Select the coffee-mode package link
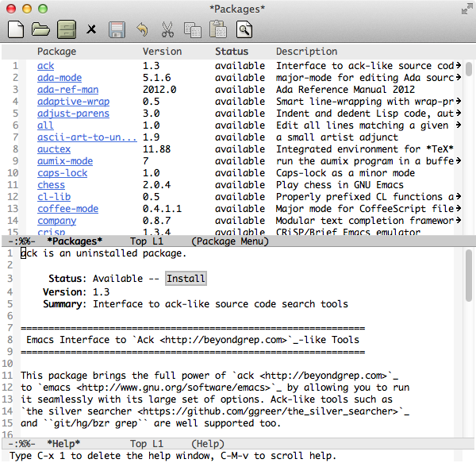The image size is (476, 463). coord(68,209)
